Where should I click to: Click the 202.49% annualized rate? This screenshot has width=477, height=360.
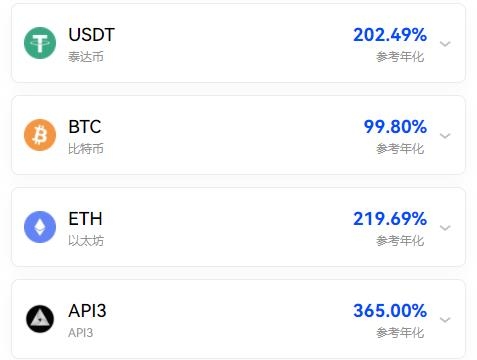[390, 35]
